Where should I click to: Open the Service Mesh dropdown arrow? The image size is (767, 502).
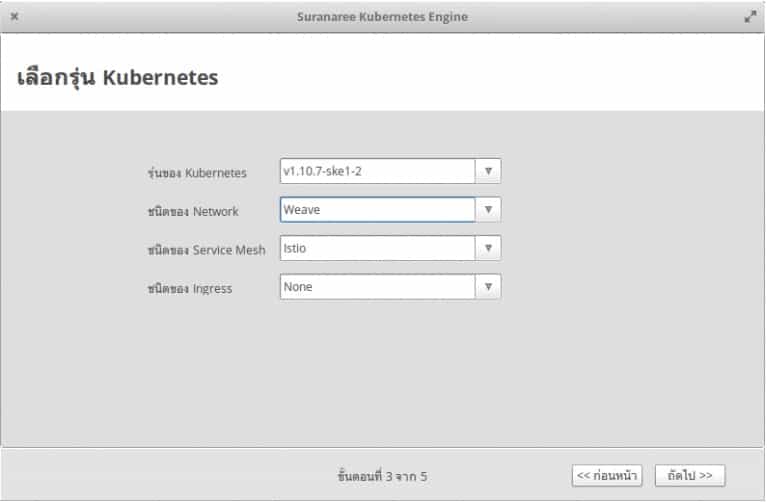pyautogui.click(x=488, y=248)
